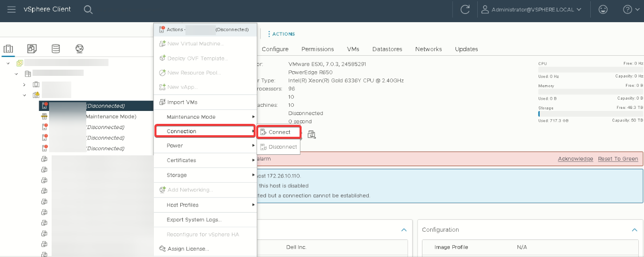Click the Add Networking menu entry

pos(205,190)
